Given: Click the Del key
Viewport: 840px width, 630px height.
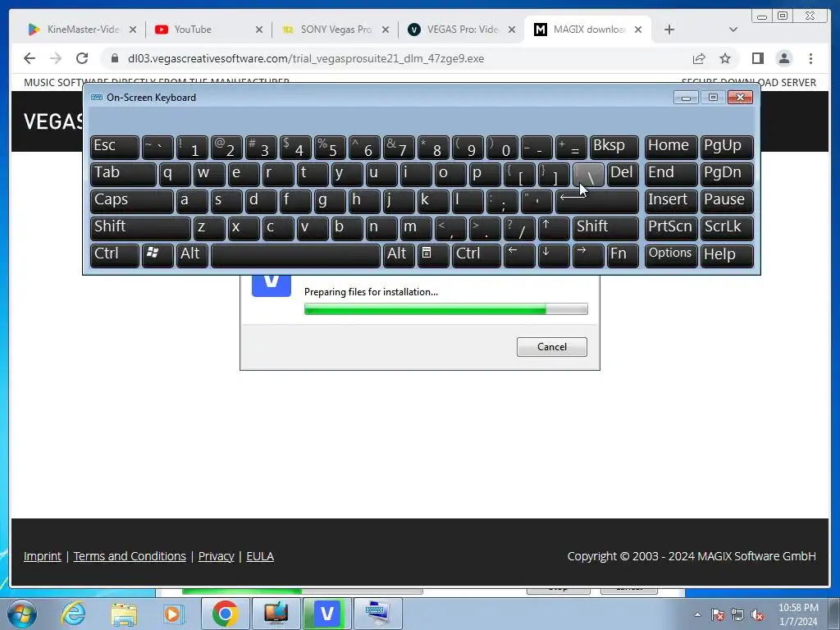Looking at the screenshot, I should point(623,174).
